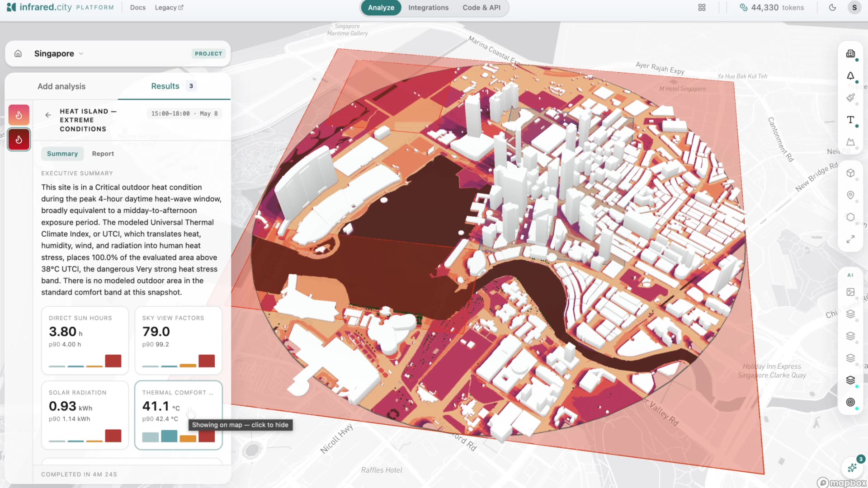Click the back arrow next to Heat Island
This screenshot has width=868, height=488.
pyautogui.click(x=48, y=115)
